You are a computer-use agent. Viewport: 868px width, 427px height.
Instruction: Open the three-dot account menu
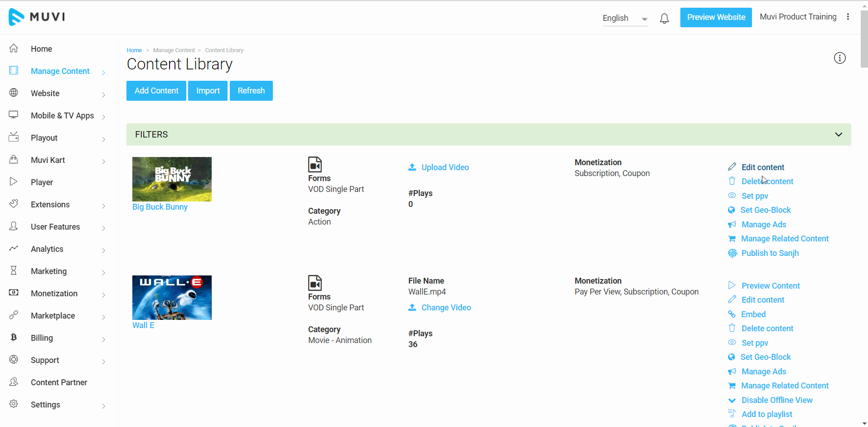(x=848, y=17)
